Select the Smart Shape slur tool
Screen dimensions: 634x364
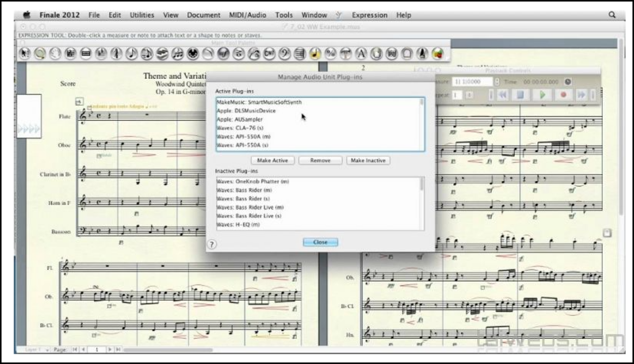click(x=208, y=54)
